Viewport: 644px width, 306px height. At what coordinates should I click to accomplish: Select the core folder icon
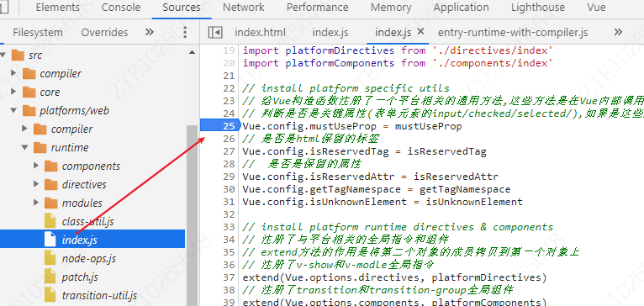[x=29, y=92]
